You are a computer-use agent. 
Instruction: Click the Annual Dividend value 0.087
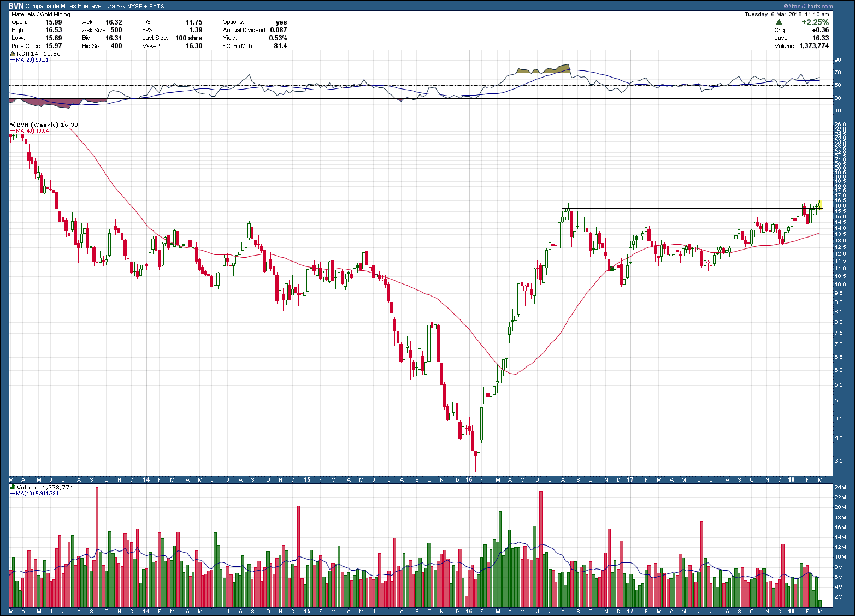[x=279, y=30]
